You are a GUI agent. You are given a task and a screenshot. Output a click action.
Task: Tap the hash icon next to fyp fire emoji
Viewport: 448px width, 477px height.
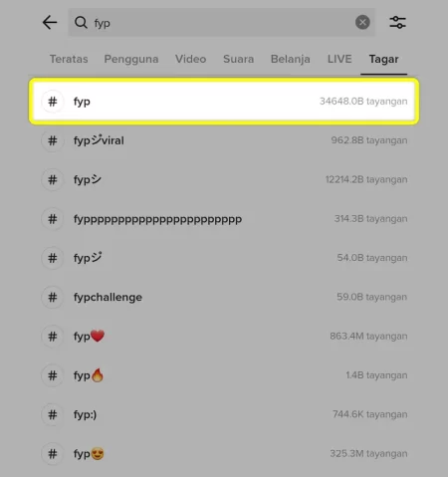pyautogui.click(x=53, y=375)
